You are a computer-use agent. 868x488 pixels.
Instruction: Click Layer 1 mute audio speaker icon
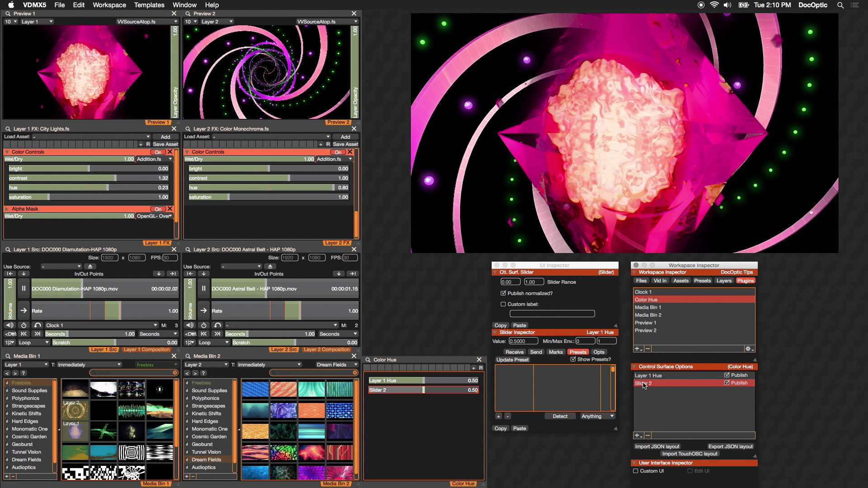pos(9,325)
